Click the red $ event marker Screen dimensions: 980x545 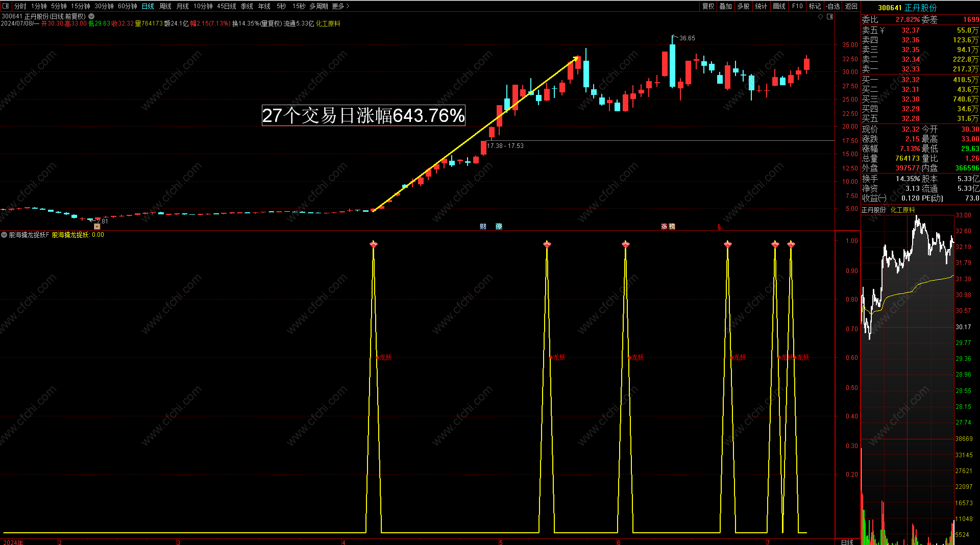coord(719,227)
